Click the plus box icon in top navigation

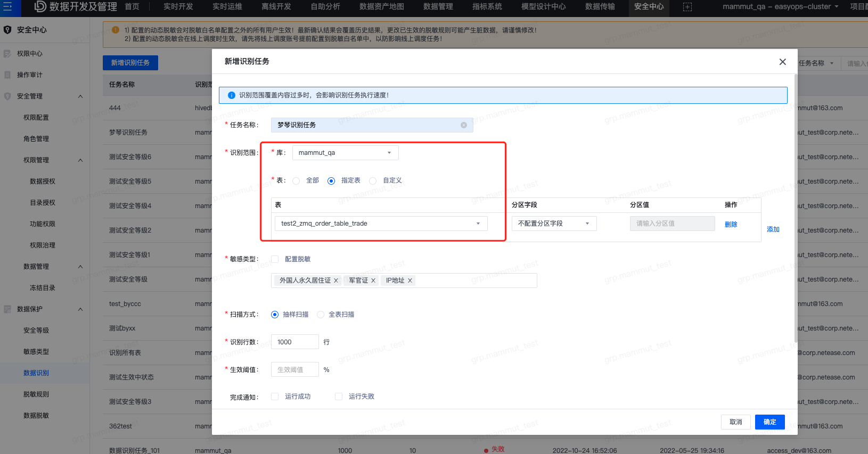(x=687, y=7)
